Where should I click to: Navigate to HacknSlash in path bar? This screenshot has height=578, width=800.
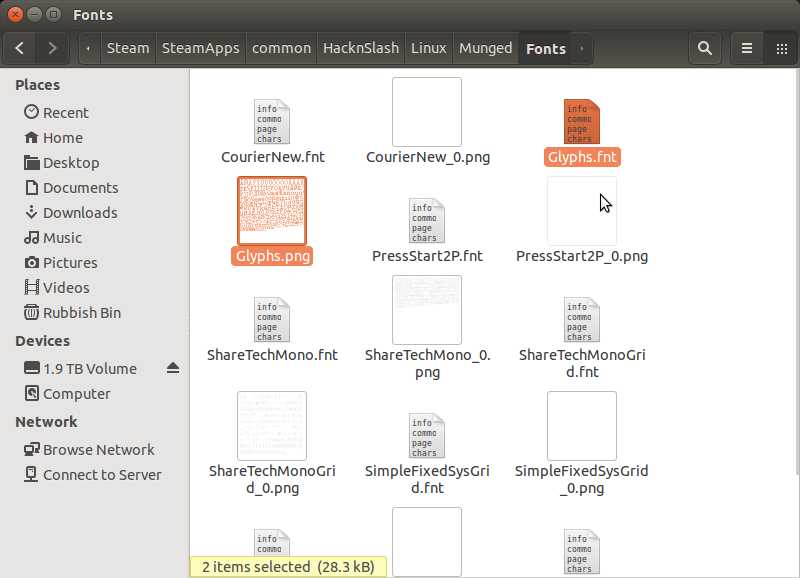360,48
